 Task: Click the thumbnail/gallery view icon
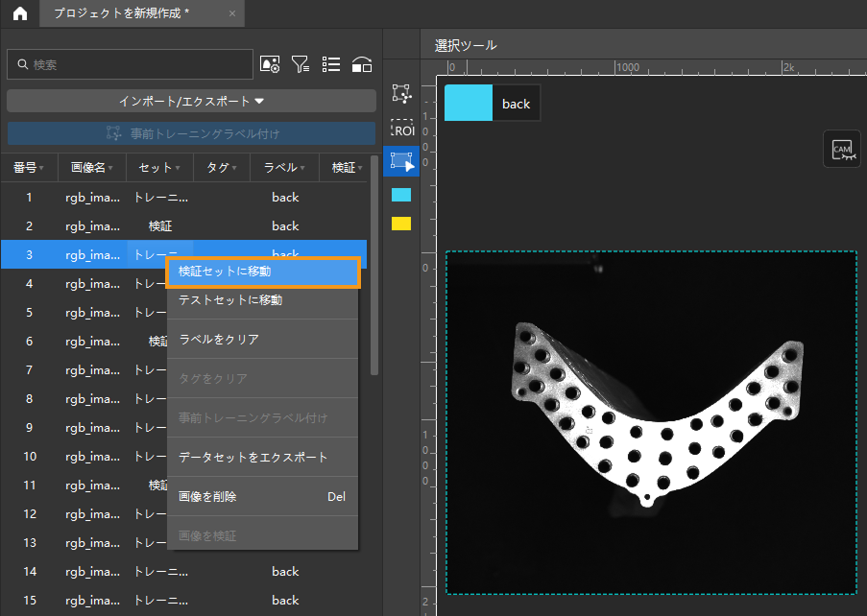(362, 64)
